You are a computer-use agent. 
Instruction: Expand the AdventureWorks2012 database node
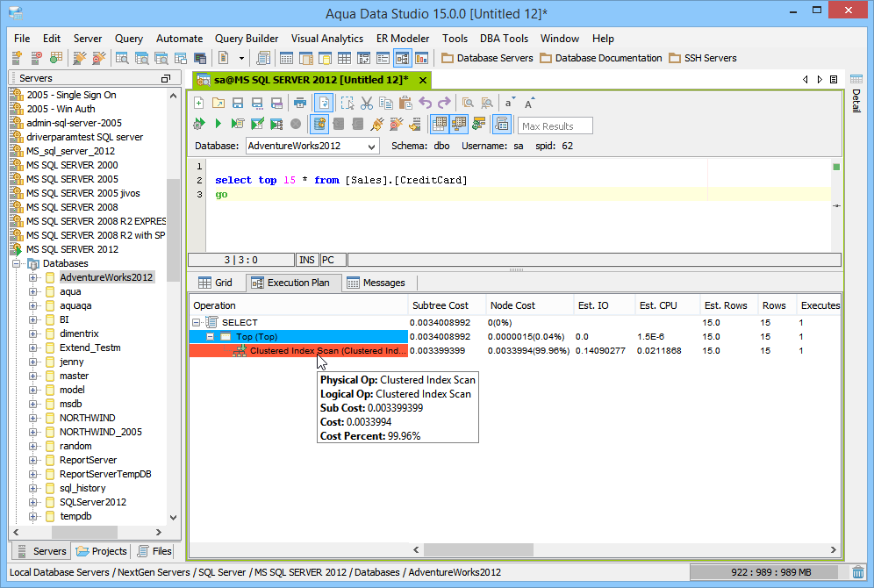(32, 277)
